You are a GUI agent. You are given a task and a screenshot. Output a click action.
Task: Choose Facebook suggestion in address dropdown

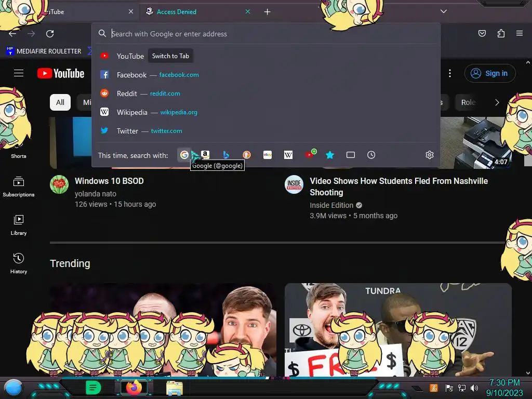click(265, 75)
